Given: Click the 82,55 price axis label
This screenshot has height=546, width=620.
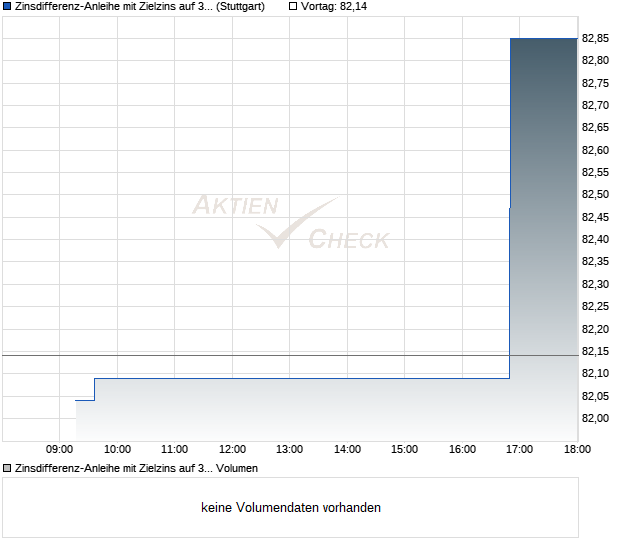Looking at the screenshot, I should [595, 172].
